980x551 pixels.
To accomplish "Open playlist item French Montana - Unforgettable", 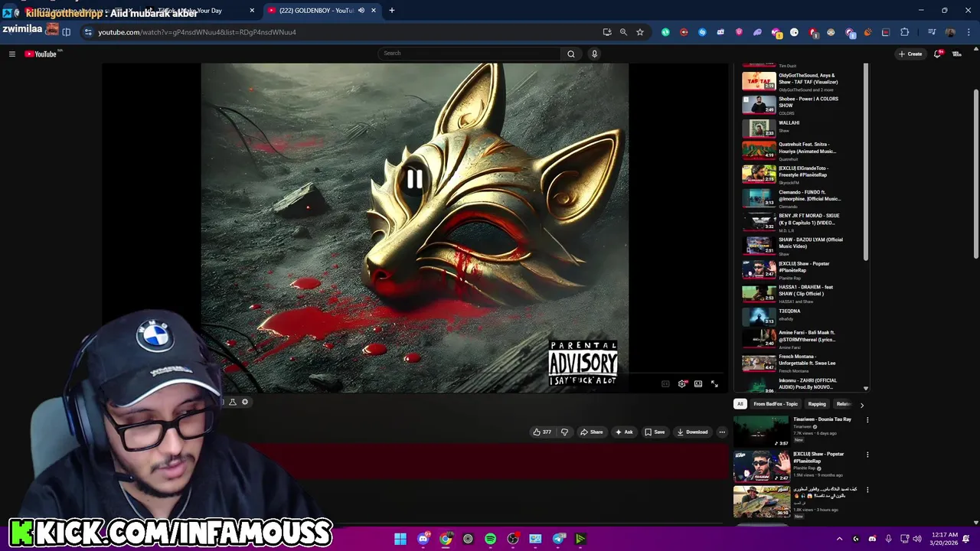I will click(800, 363).
